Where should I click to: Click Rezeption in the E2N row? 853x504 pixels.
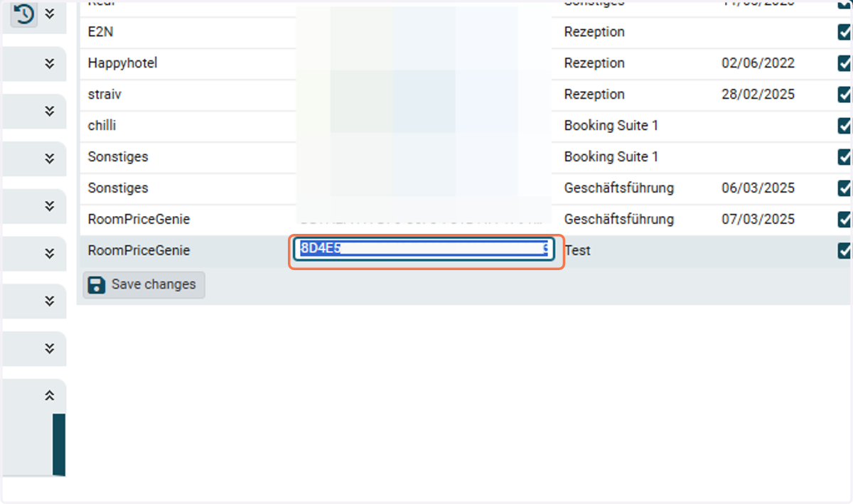click(594, 32)
